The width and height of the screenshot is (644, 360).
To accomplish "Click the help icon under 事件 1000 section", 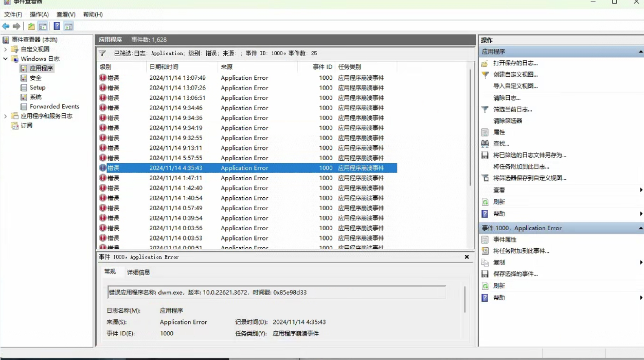I will 485,298.
